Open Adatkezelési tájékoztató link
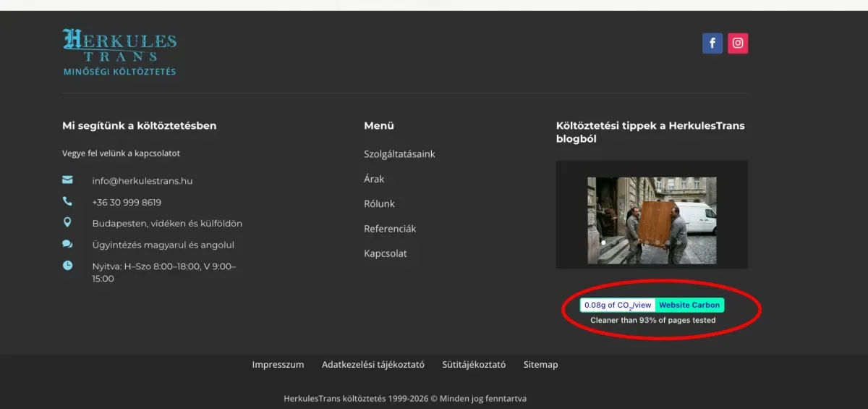This screenshot has width=868, height=409. (x=373, y=365)
